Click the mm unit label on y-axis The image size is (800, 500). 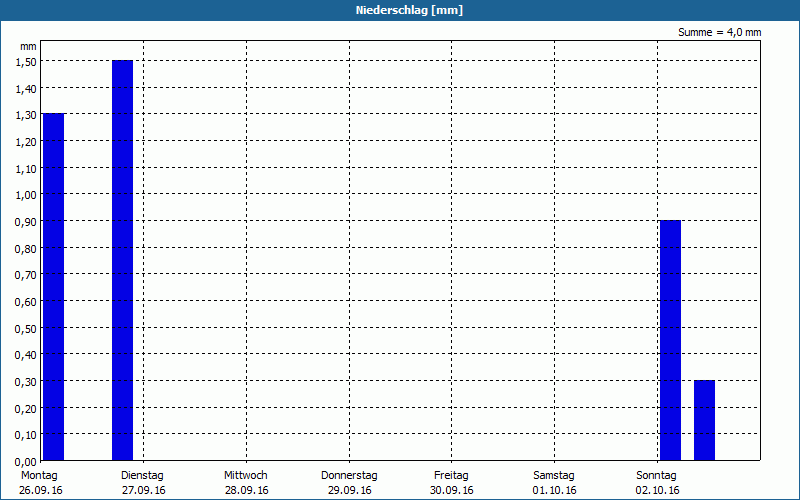(28, 46)
